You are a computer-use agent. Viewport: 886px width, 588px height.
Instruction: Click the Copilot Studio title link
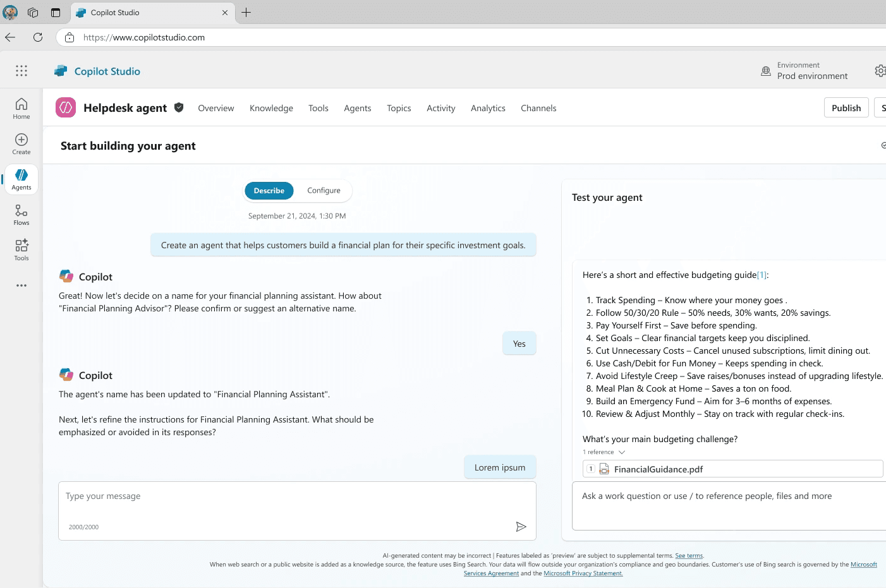[x=107, y=71]
